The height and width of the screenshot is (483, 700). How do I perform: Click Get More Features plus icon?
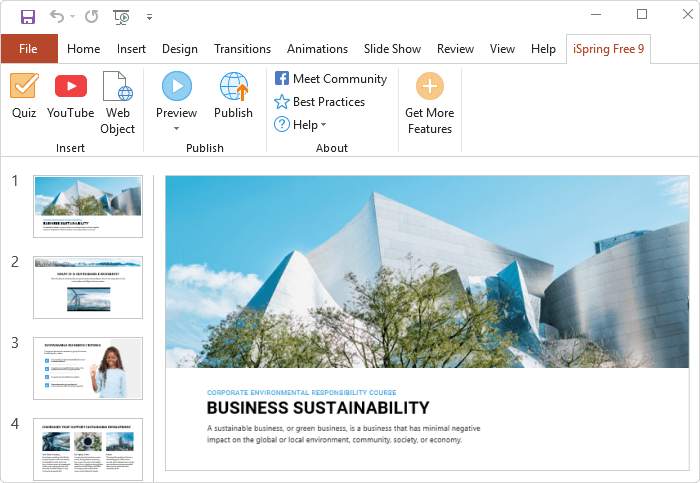430,86
